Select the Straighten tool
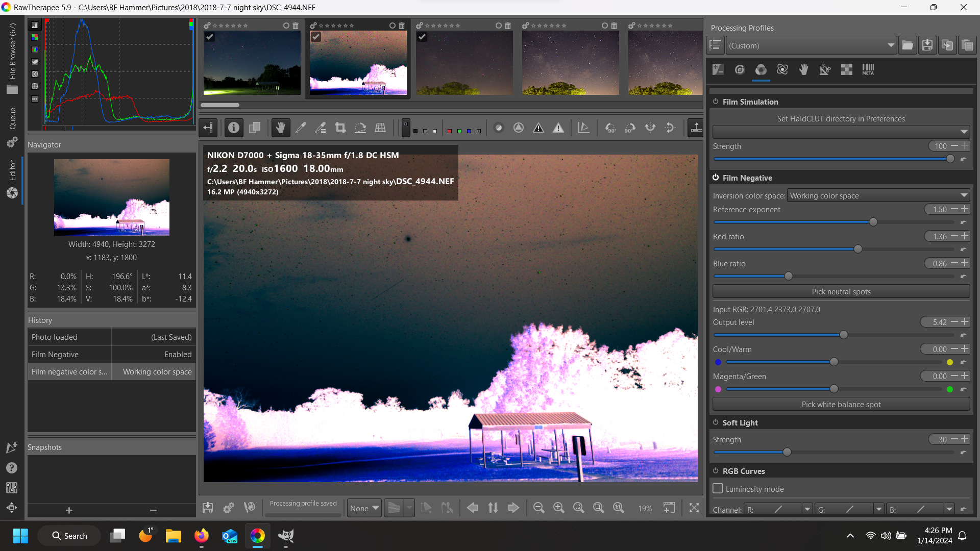980x551 pixels. click(x=360, y=128)
